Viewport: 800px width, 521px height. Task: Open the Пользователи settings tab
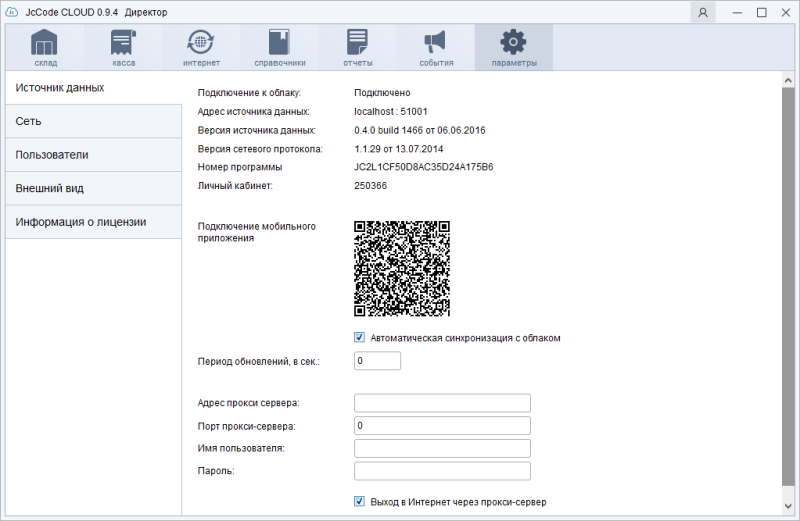tap(93, 155)
